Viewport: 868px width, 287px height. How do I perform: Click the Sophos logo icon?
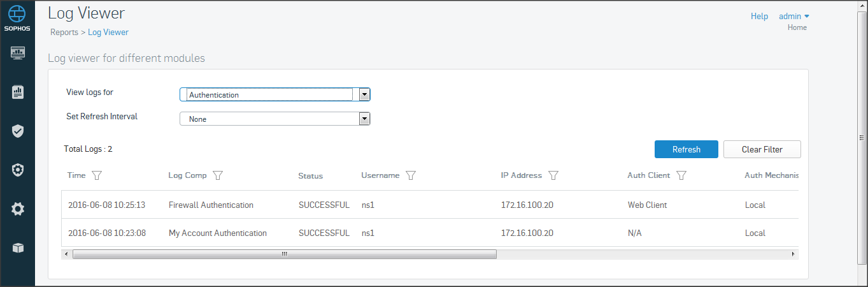tap(17, 15)
